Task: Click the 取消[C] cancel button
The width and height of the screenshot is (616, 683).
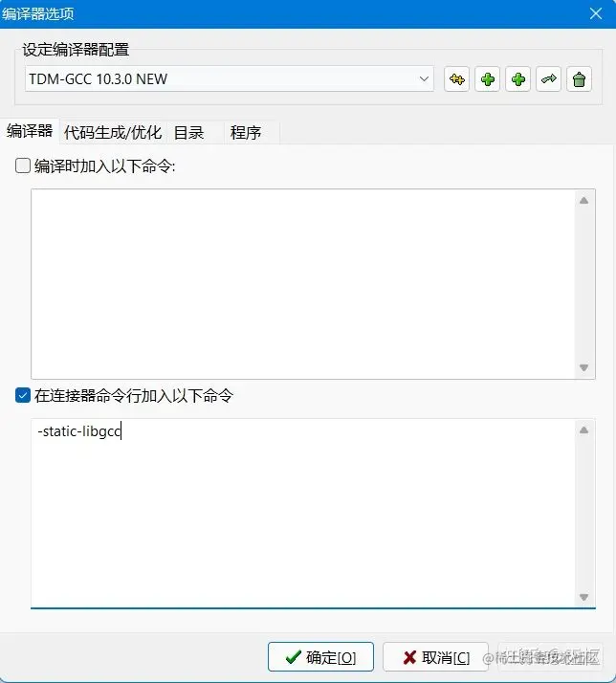Action: coord(435,657)
